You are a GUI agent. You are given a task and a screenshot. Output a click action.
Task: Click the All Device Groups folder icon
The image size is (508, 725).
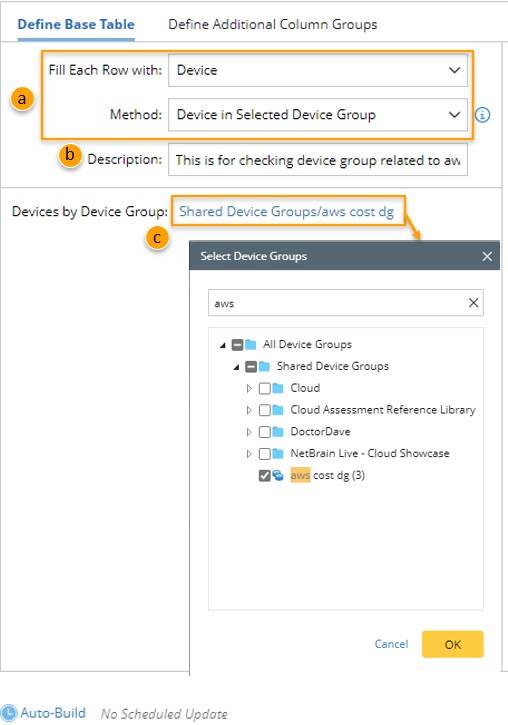(251, 344)
